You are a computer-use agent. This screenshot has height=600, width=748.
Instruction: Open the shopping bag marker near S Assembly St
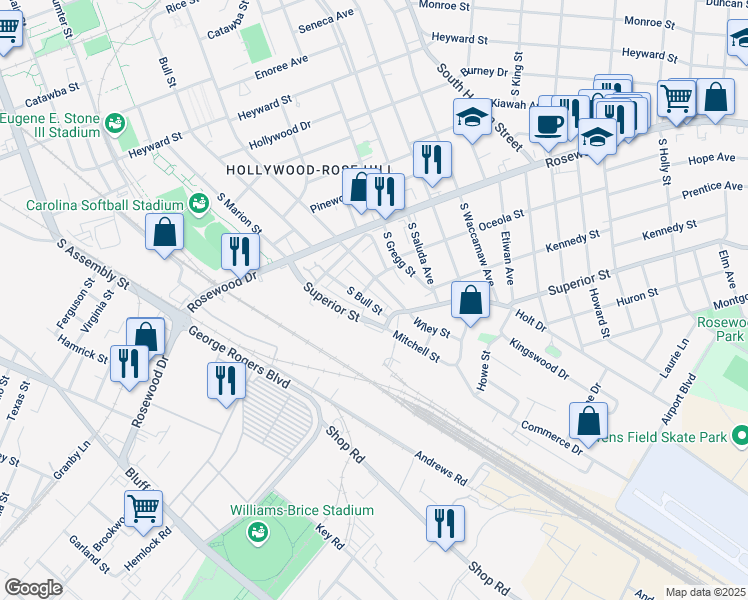pos(146,337)
